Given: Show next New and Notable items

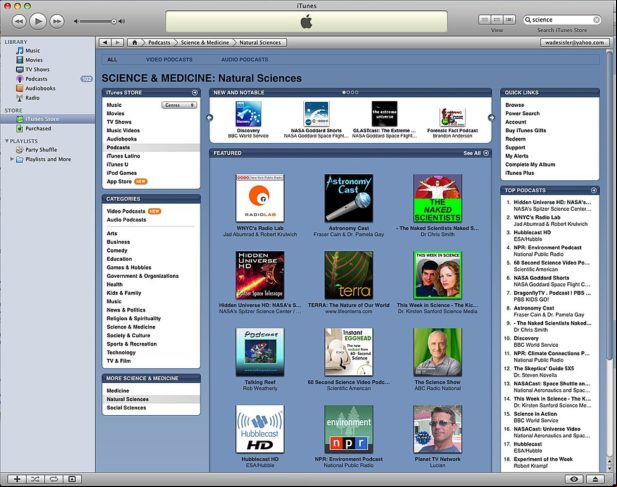Looking at the screenshot, I should click(491, 117).
